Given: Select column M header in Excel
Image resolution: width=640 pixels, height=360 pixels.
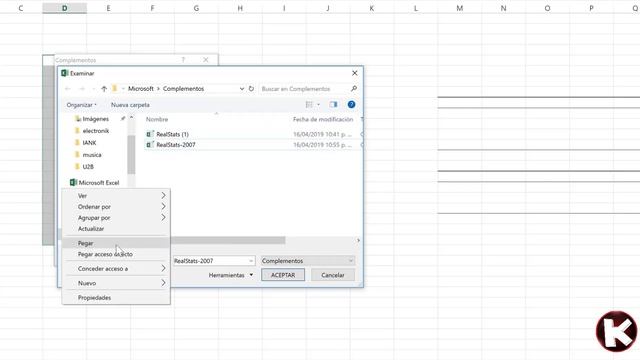Looking at the screenshot, I should [x=460, y=8].
